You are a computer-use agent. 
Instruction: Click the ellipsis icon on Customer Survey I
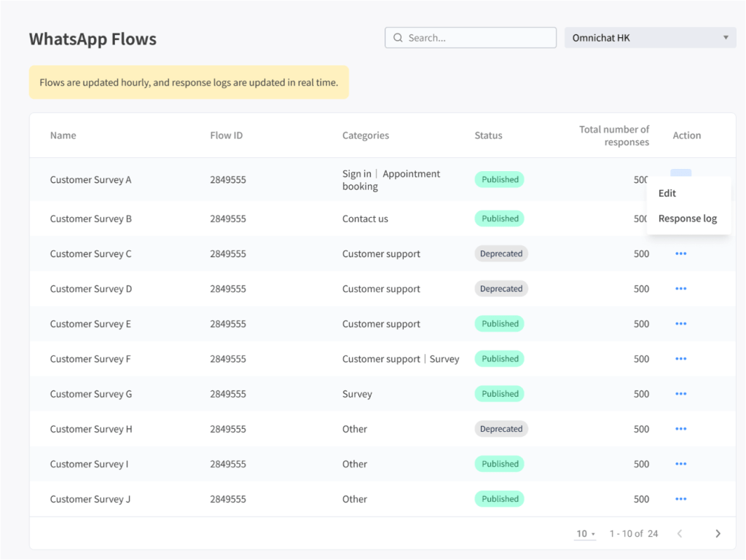pyautogui.click(x=680, y=464)
